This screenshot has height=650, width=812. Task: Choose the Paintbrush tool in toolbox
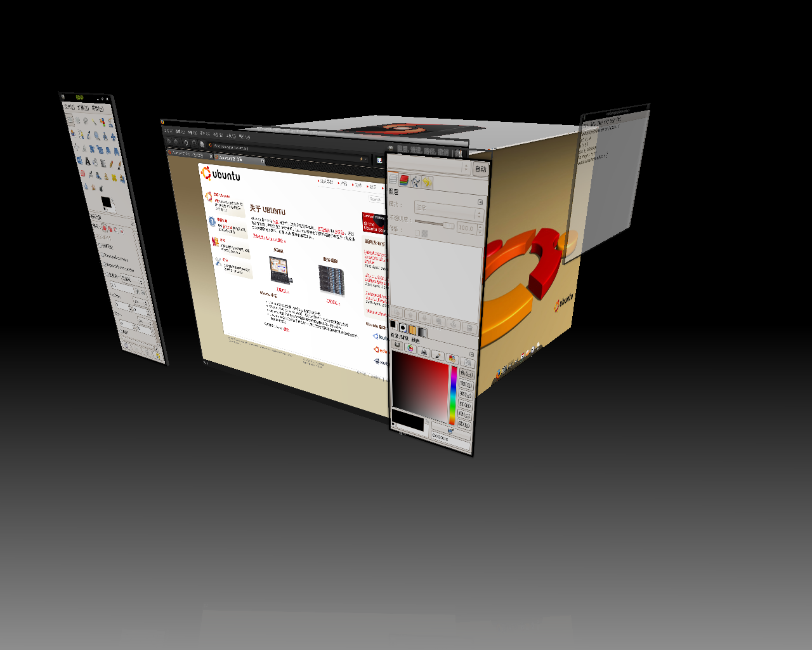click(x=119, y=165)
